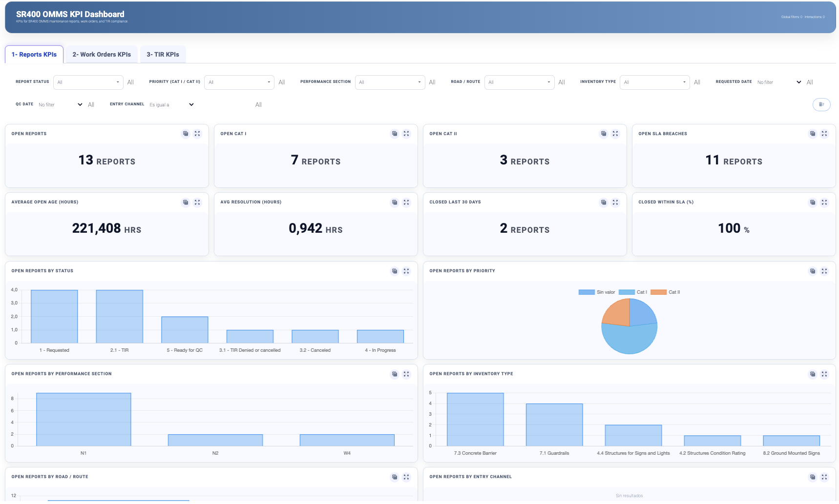Click the table icon on Avg Resolution card
This screenshot has height=504, width=839.
pyautogui.click(x=395, y=202)
